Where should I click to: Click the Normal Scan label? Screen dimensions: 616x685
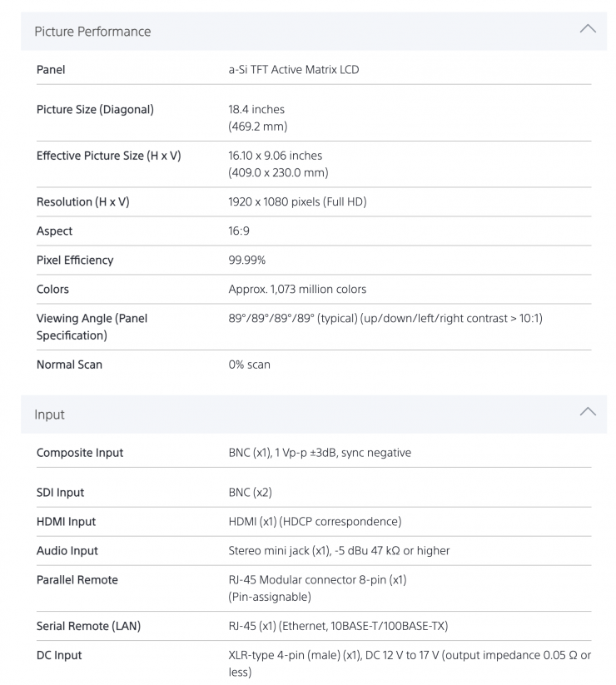click(x=69, y=365)
